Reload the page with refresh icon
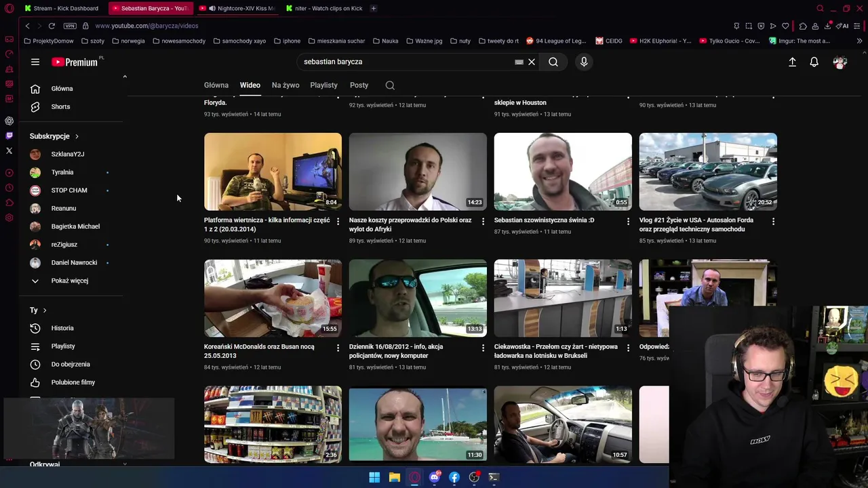Image resolution: width=868 pixels, height=488 pixels. 52,26
